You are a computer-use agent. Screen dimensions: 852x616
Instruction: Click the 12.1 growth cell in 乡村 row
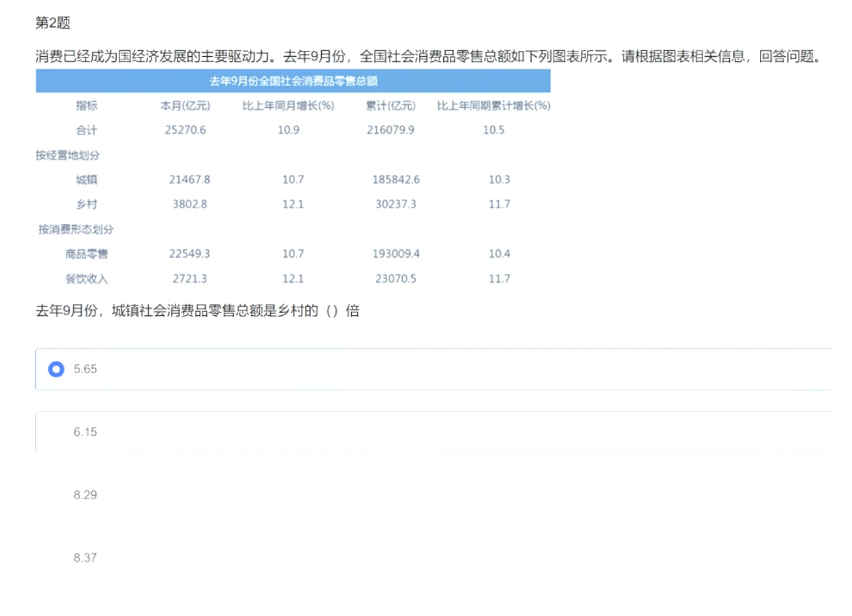(x=293, y=205)
